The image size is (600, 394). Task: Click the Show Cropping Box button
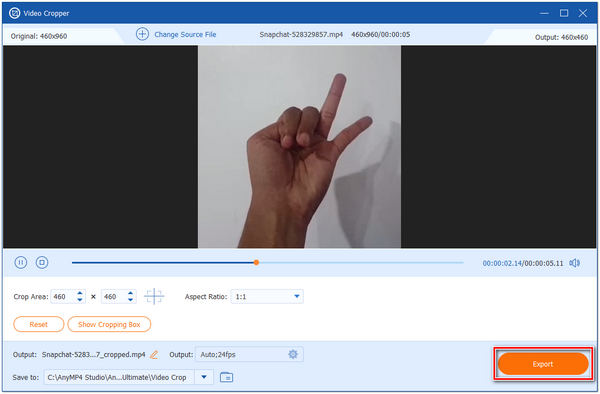coord(109,324)
